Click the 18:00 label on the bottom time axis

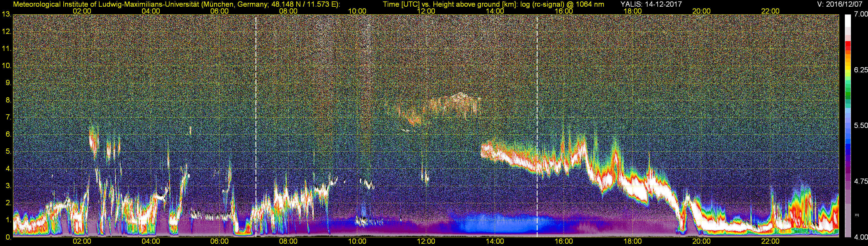coord(632,241)
